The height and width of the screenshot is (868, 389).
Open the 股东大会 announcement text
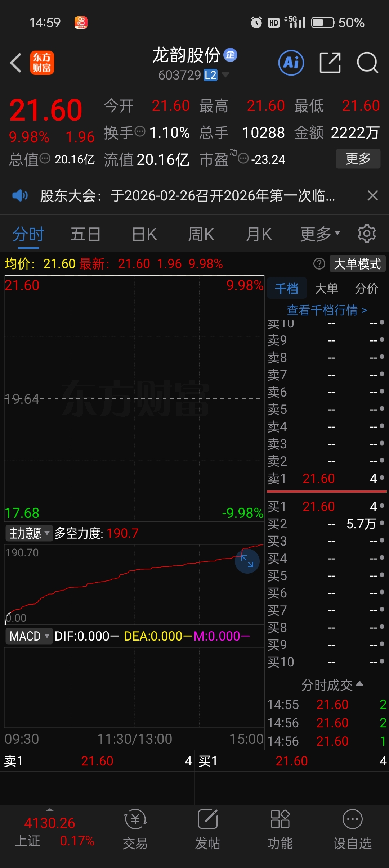coord(188,196)
